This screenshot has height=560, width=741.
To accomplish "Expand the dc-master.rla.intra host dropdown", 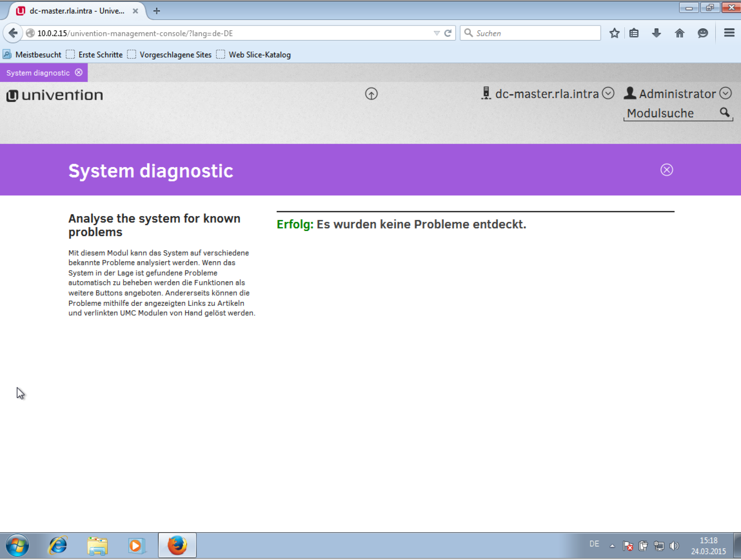I will click(608, 93).
